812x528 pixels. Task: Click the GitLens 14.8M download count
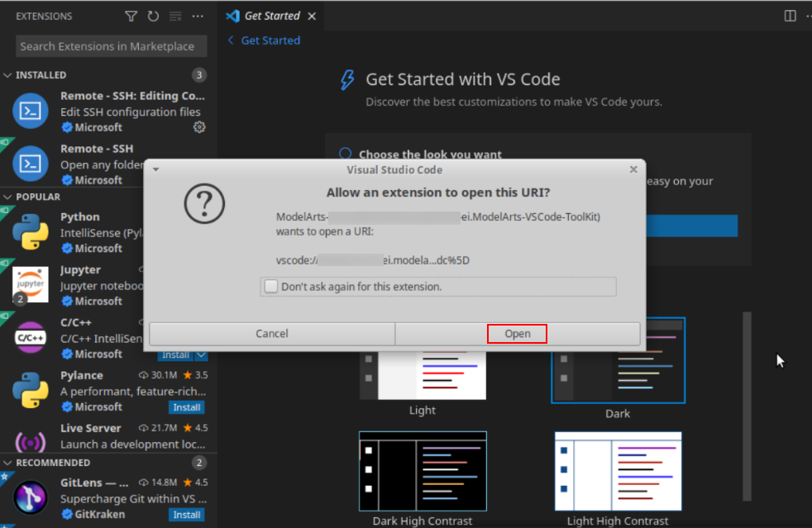pyautogui.click(x=158, y=483)
